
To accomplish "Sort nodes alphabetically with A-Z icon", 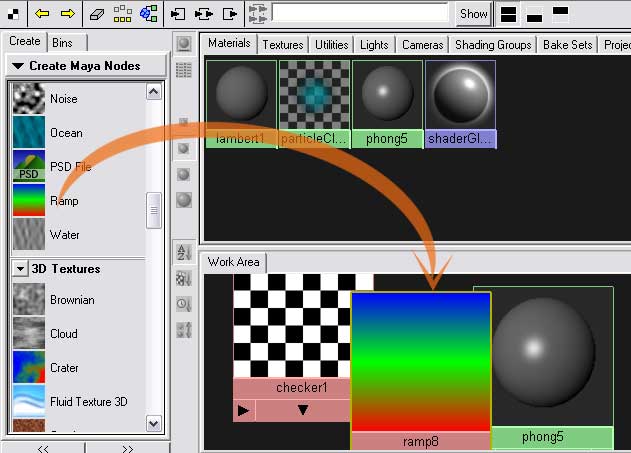I will 183,252.
